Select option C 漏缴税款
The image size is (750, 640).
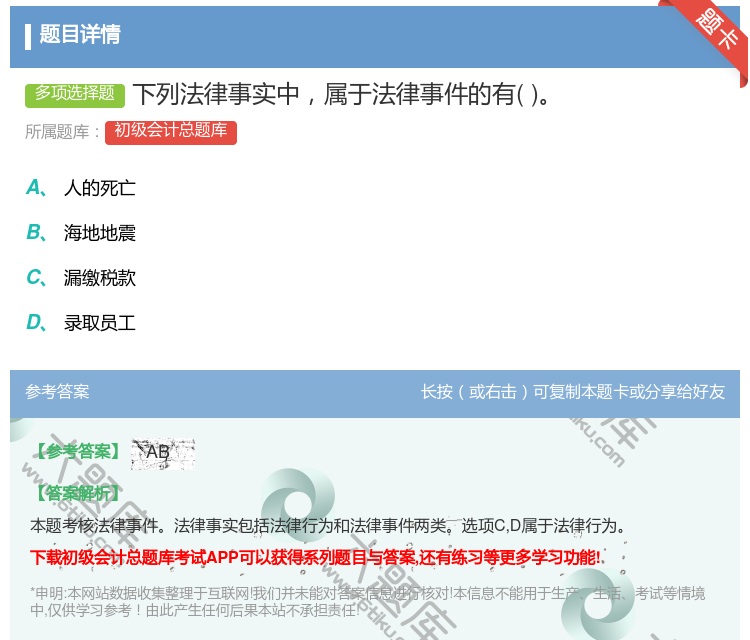click(81, 278)
